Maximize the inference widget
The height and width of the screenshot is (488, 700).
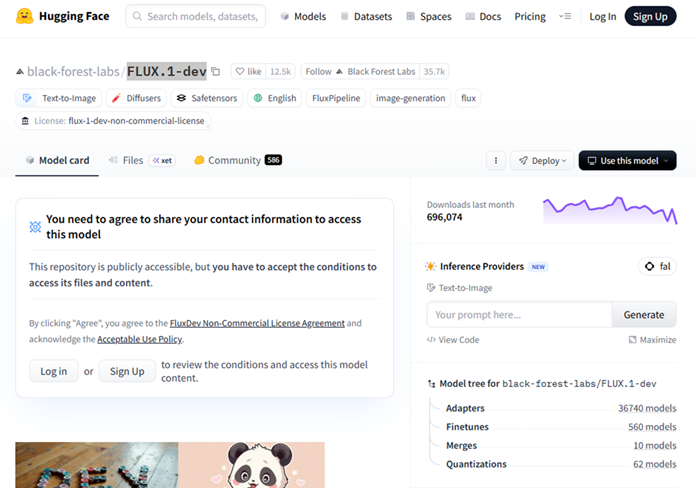652,340
